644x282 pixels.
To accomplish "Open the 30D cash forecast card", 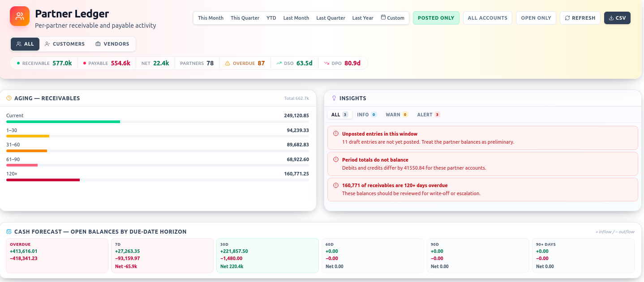I will (268, 255).
